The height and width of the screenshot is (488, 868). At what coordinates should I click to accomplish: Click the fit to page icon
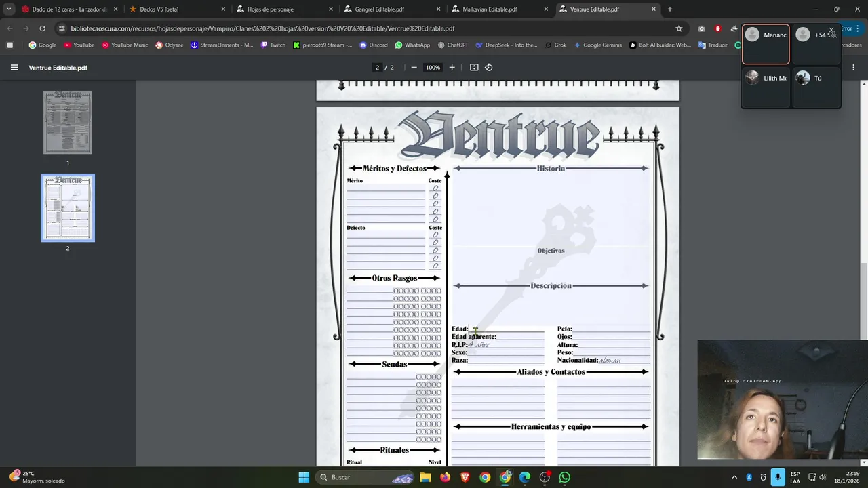coord(474,68)
